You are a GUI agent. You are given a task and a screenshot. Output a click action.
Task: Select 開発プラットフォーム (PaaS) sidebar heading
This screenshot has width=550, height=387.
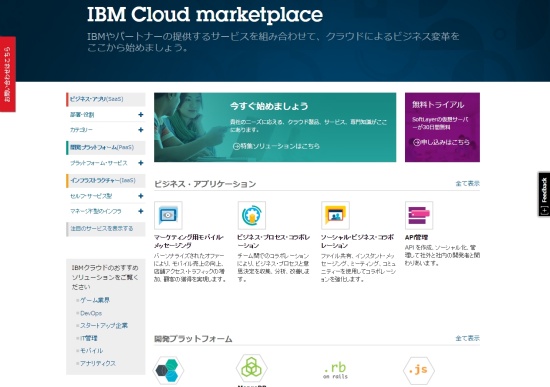106,147
